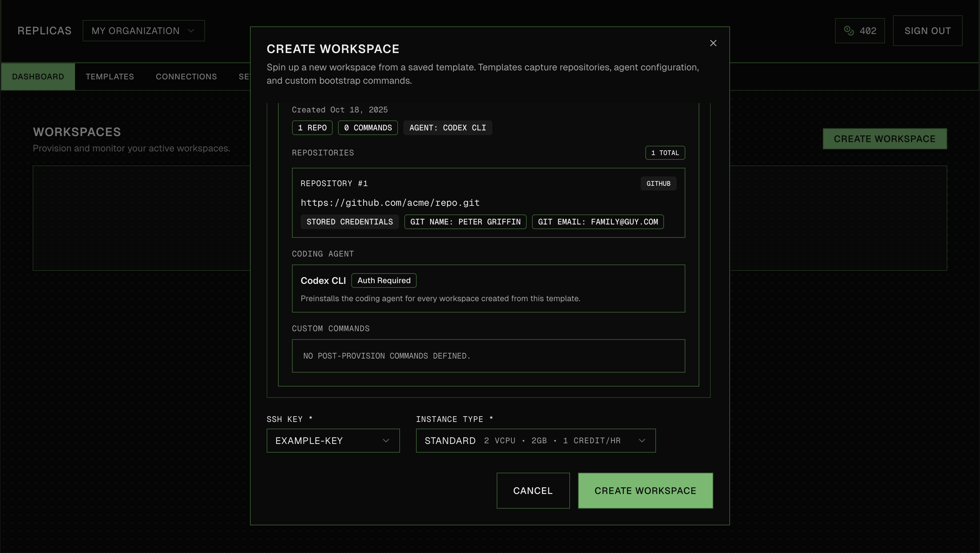Click the Git Name: Peter Griffin tag
The image size is (980, 553).
click(x=465, y=221)
